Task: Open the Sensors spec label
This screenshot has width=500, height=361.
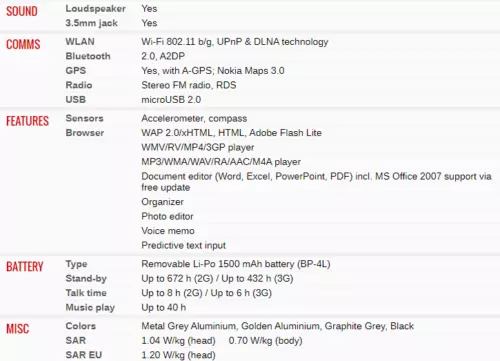Action: [x=85, y=118]
